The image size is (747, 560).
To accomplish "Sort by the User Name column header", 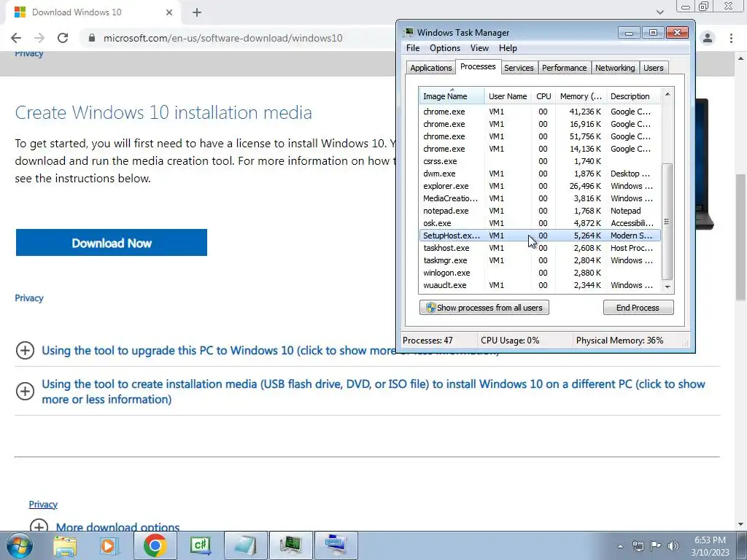I will coord(508,96).
